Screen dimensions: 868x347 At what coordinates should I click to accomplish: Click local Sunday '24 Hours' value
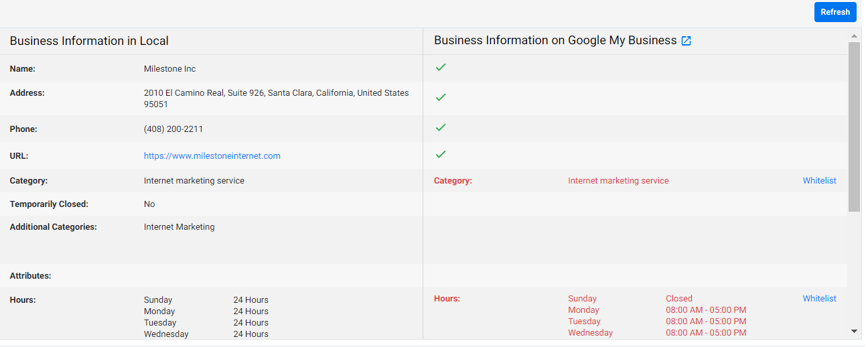click(251, 300)
